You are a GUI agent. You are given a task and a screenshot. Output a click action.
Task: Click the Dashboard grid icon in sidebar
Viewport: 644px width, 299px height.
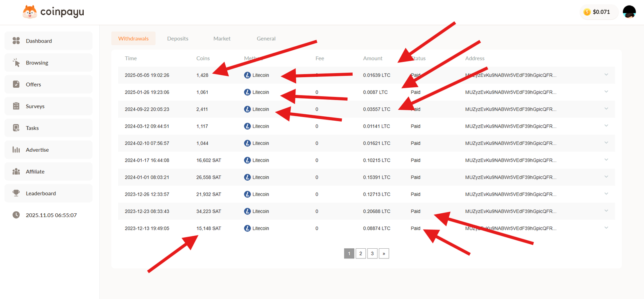coord(16,41)
